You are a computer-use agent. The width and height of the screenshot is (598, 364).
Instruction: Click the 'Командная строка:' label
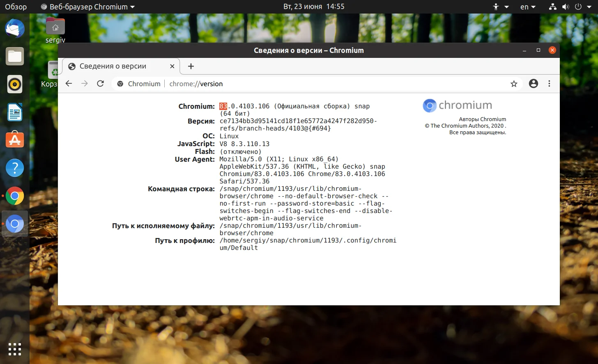point(182,189)
